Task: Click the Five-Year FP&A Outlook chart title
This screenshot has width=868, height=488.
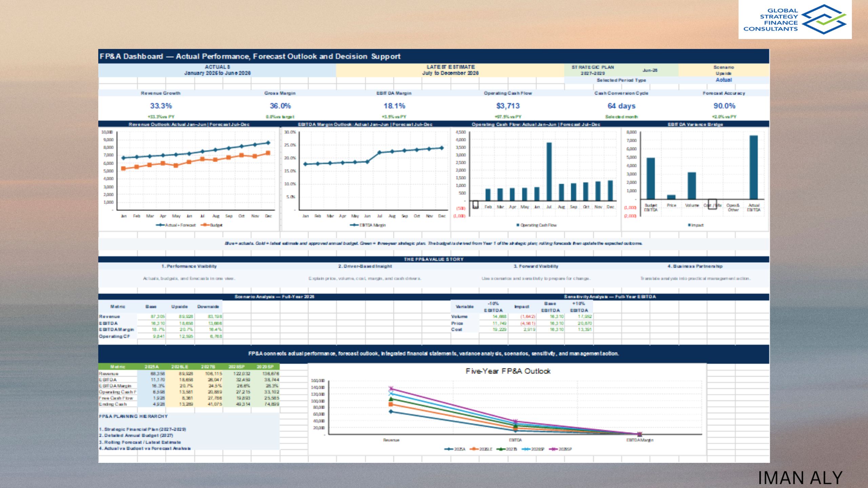Action: tap(508, 371)
